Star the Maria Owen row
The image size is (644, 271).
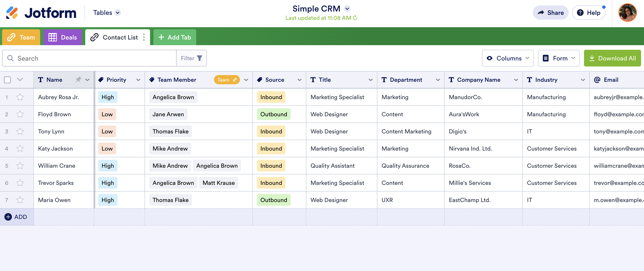(x=20, y=200)
